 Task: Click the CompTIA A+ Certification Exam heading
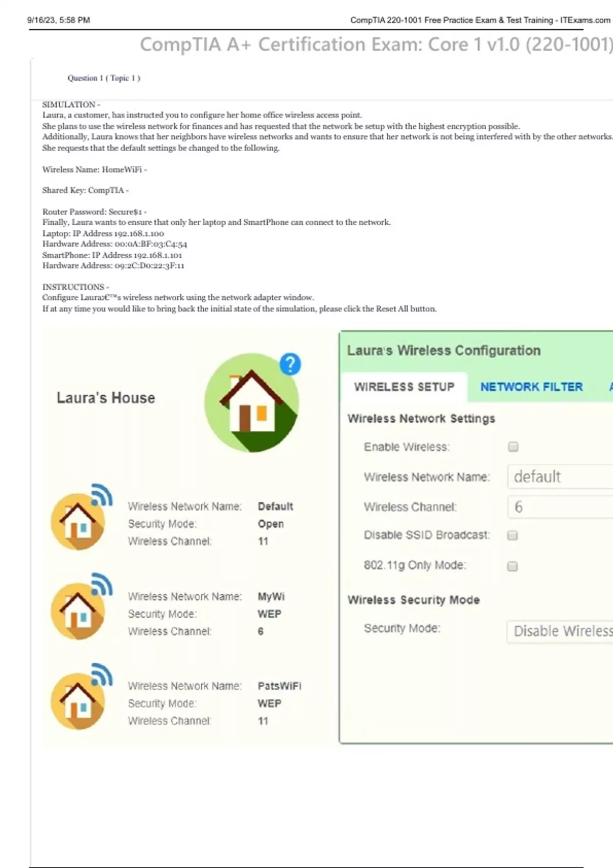(x=376, y=45)
